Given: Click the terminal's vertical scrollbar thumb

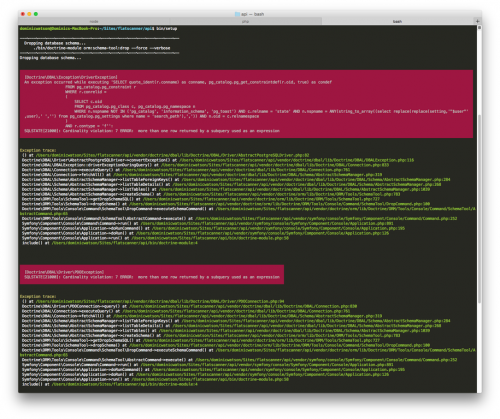Looking at the screenshot, I should (x=479, y=209).
